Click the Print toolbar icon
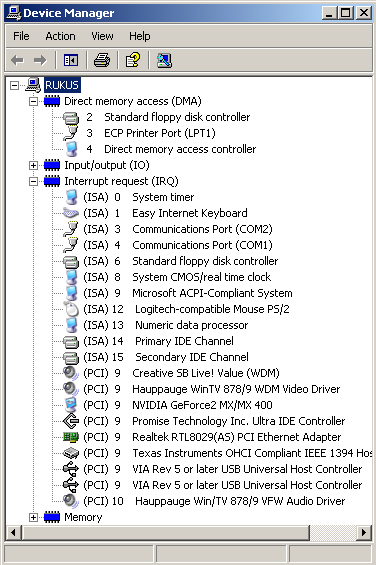This screenshot has height=565, width=376. 102,60
